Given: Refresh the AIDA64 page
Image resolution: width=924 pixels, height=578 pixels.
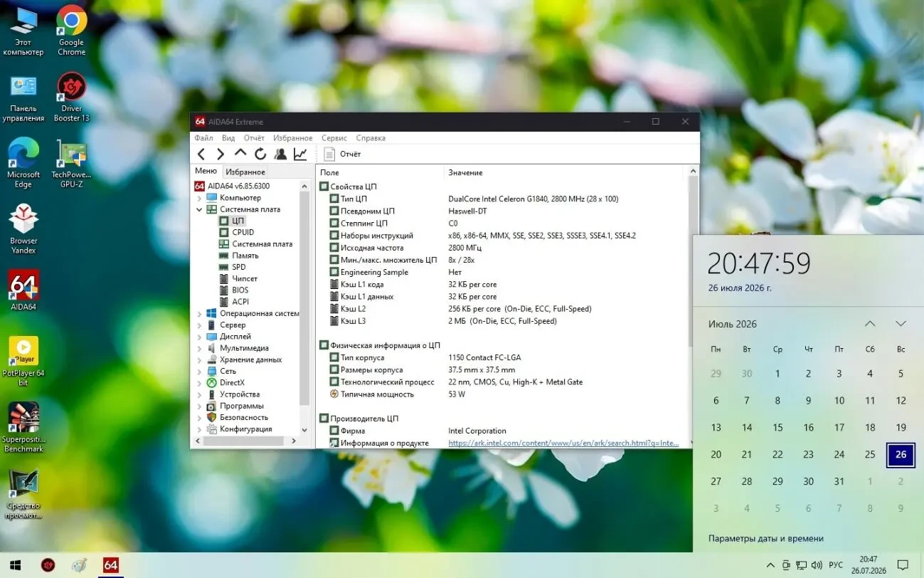Looking at the screenshot, I should coord(260,154).
